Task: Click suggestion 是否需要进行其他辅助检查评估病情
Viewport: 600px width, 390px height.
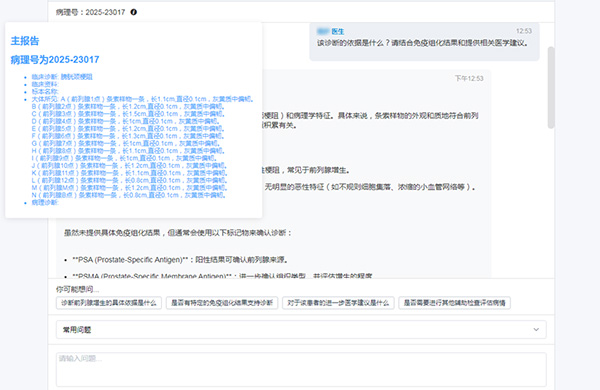Action: coord(455,303)
